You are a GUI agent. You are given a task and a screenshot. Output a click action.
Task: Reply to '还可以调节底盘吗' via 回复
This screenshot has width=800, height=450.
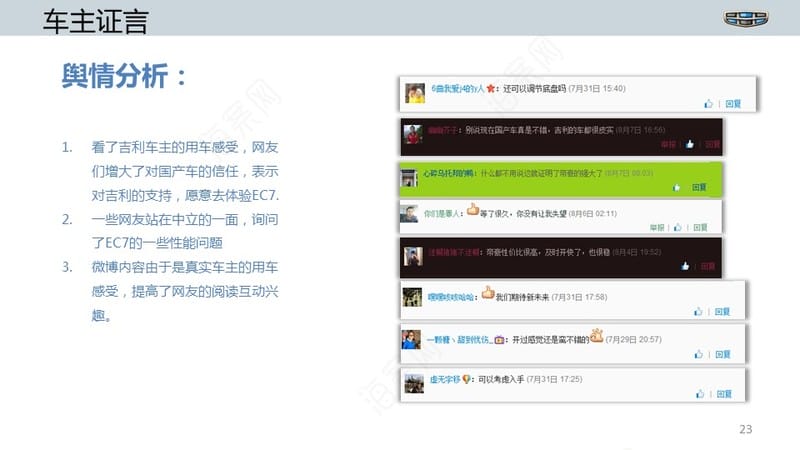(733, 104)
